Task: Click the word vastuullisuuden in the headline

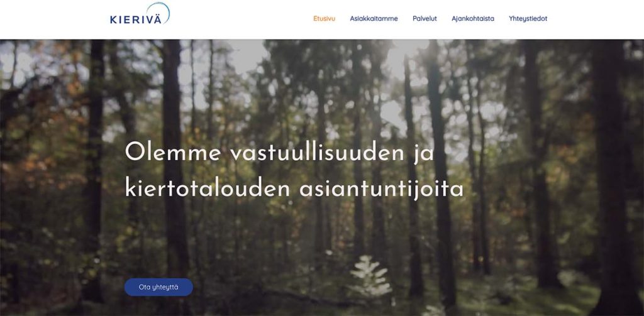Action: coord(313,153)
